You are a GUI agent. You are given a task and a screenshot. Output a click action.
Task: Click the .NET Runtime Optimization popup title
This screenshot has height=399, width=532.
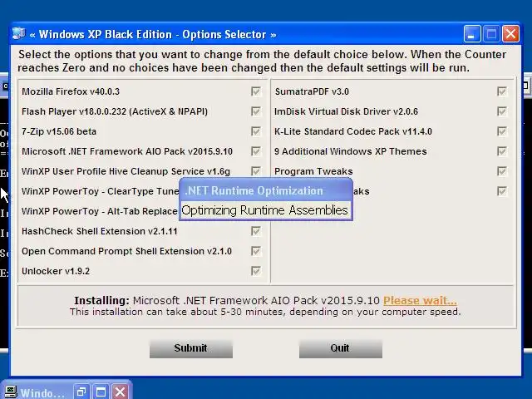pos(254,190)
